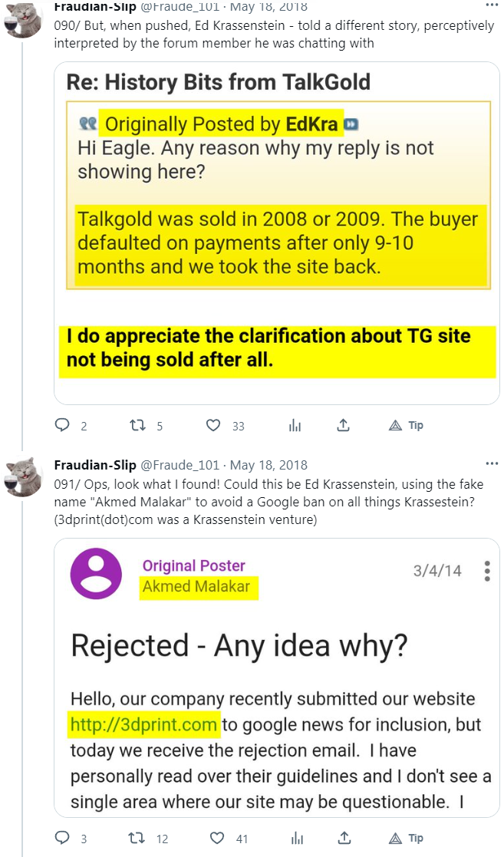This screenshot has width=504, height=857.
Task: Share the 090/ TalkGold tweet
Action: tap(344, 425)
